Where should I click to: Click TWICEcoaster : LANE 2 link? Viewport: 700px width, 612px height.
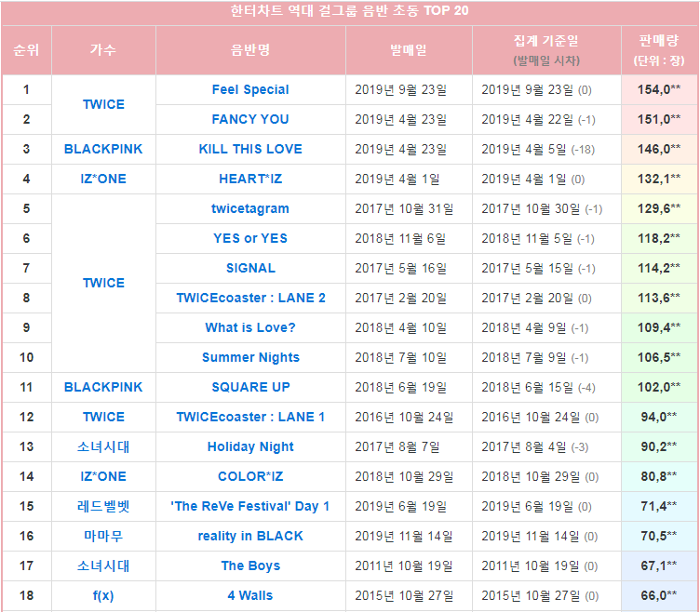point(250,298)
